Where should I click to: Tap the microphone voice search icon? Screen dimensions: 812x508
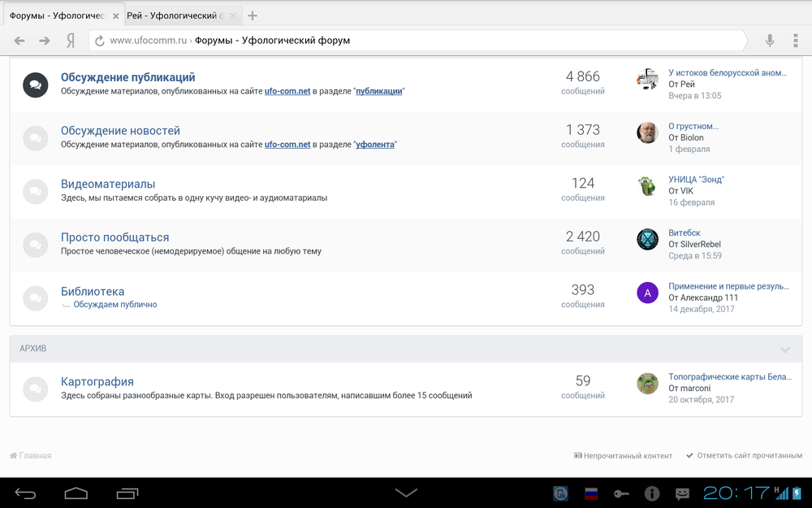click(x=770, y=41)
